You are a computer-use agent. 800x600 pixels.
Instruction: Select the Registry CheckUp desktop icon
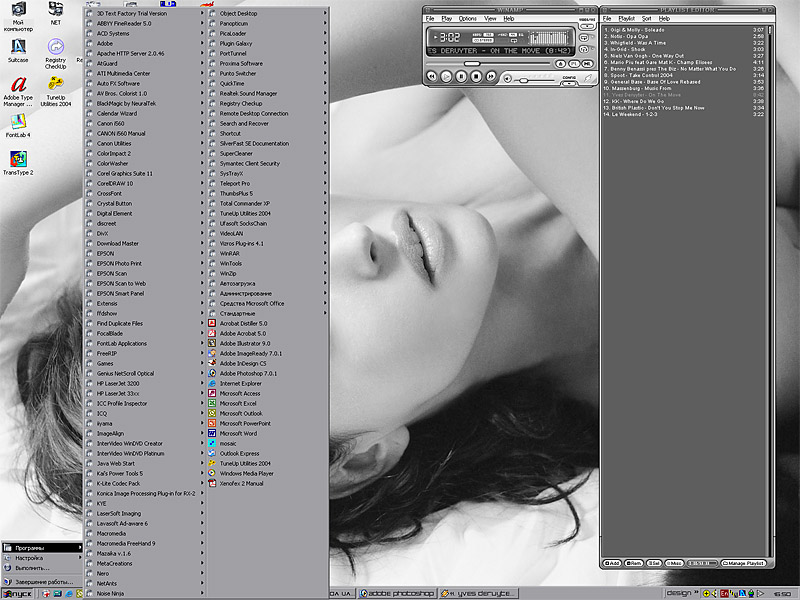coord(56,54)
